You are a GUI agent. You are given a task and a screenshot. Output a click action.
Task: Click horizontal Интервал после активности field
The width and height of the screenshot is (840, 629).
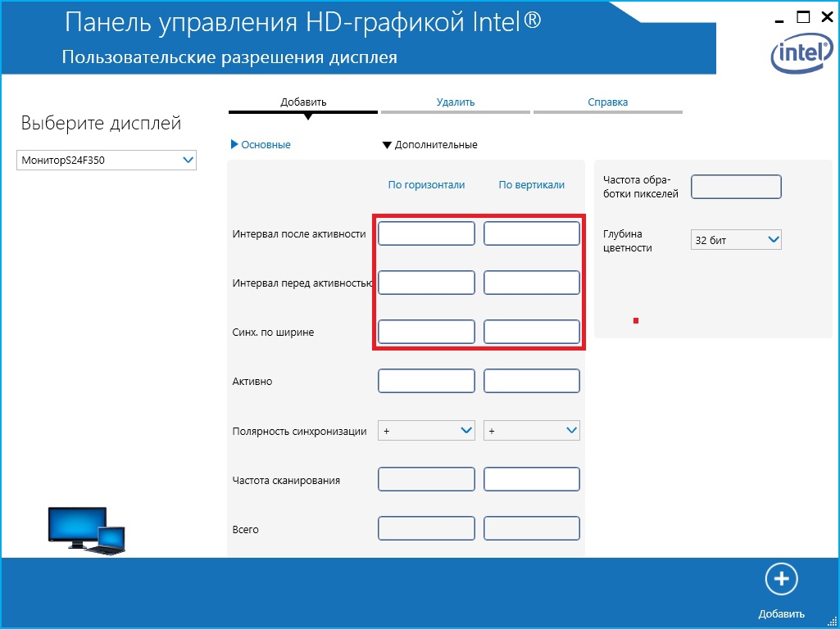[x=426, y=233]
